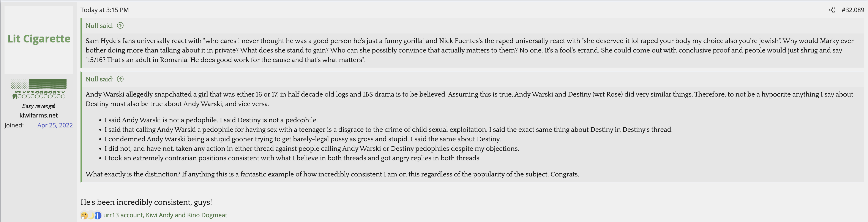Click the row of small trophy badges
Screen dimensions: 868x222
pos(39,94)
